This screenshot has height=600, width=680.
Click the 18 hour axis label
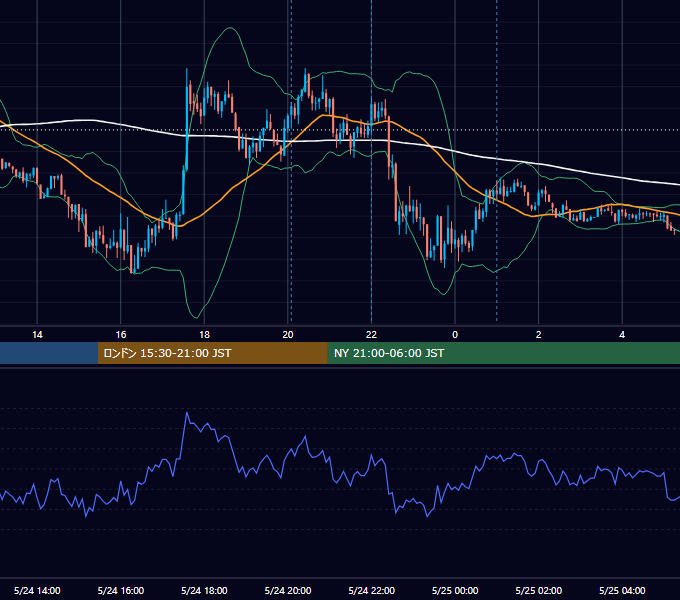[204, 335]
